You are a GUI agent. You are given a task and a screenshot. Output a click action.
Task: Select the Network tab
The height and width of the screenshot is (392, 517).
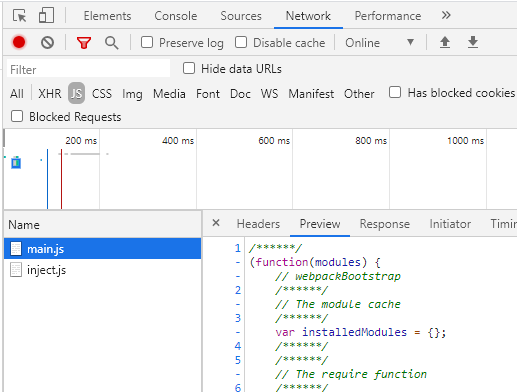(x=308, y=16)
